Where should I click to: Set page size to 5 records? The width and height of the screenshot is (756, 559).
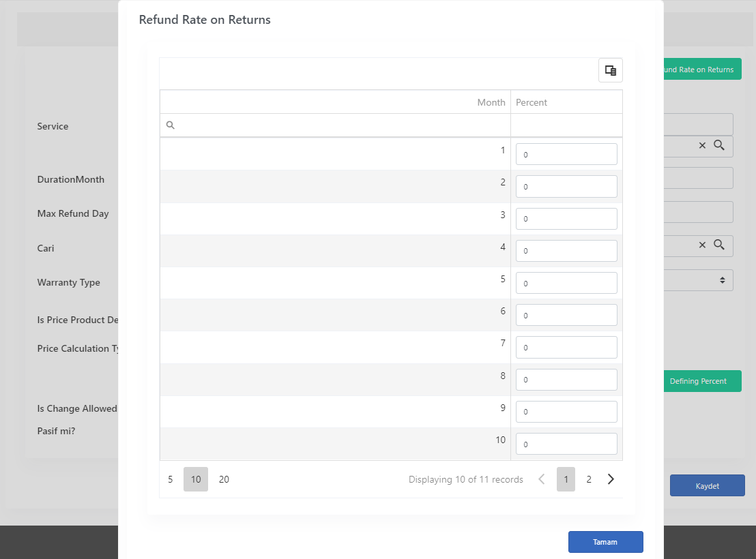[x=170, y=479]
